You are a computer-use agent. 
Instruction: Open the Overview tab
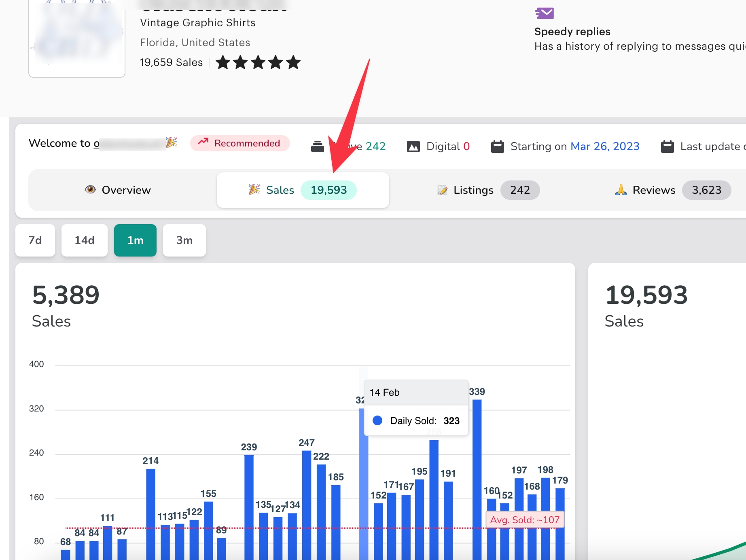(x=118, y=190)
